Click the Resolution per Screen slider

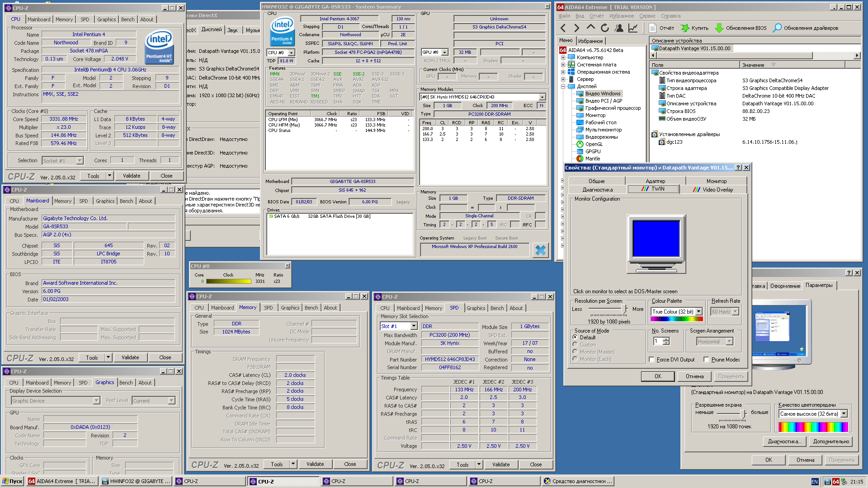(x=624, y=309)
